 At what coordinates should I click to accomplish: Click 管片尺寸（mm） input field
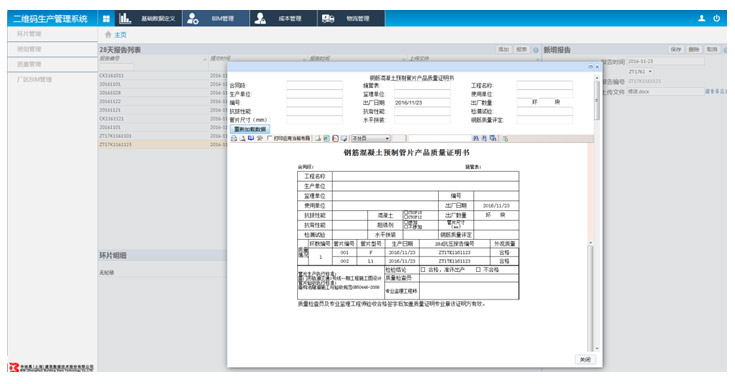315,120
